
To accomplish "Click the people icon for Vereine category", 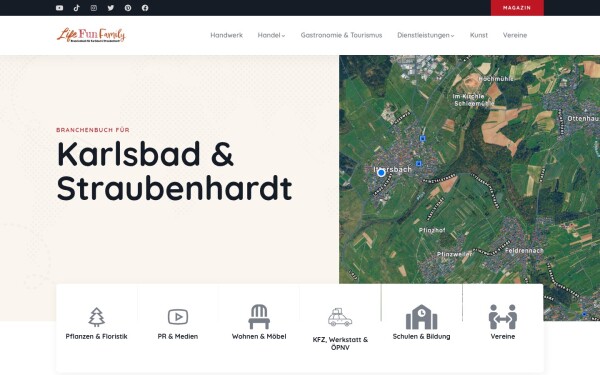I will click(503, 317).
